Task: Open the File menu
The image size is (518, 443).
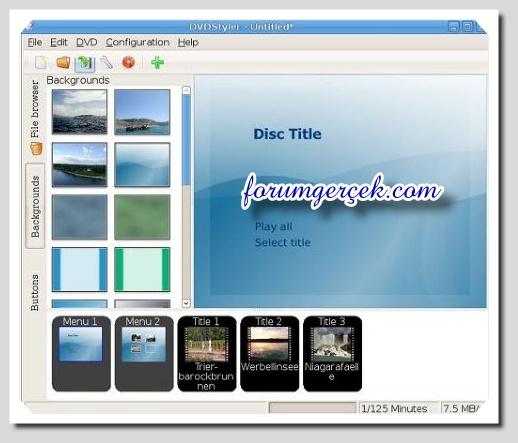Action: point(35,43)
